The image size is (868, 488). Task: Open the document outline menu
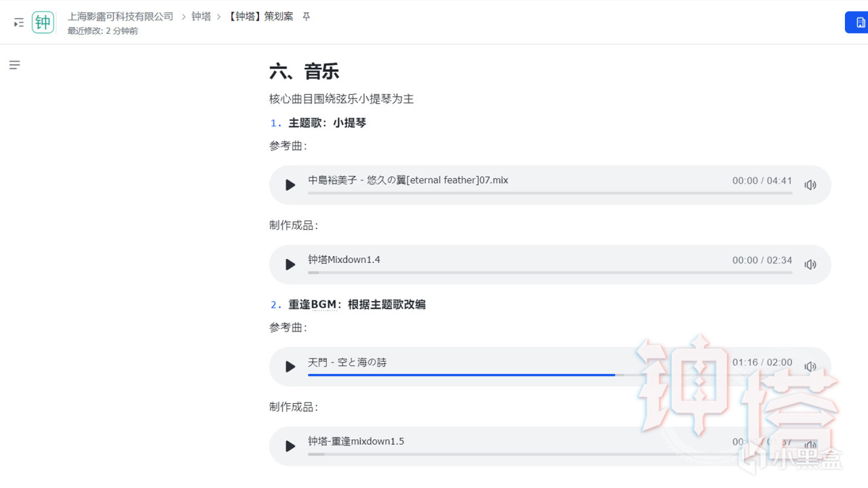[14, 65]
